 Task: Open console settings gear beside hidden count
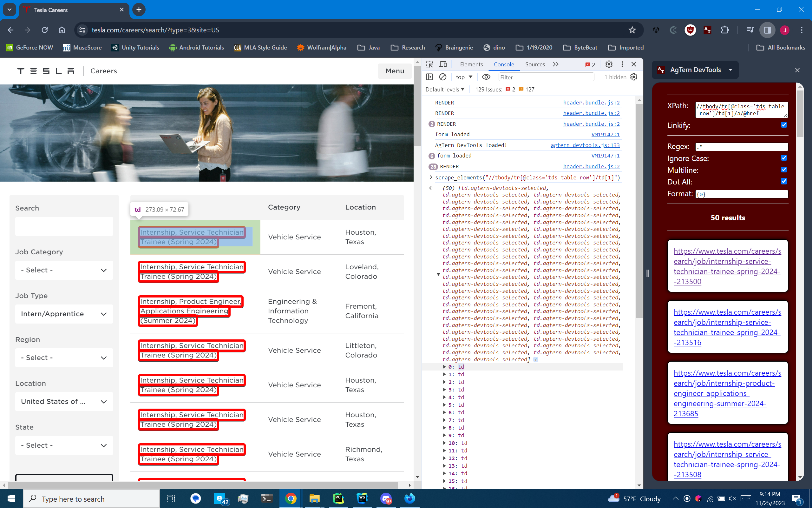tap(634, 77)
